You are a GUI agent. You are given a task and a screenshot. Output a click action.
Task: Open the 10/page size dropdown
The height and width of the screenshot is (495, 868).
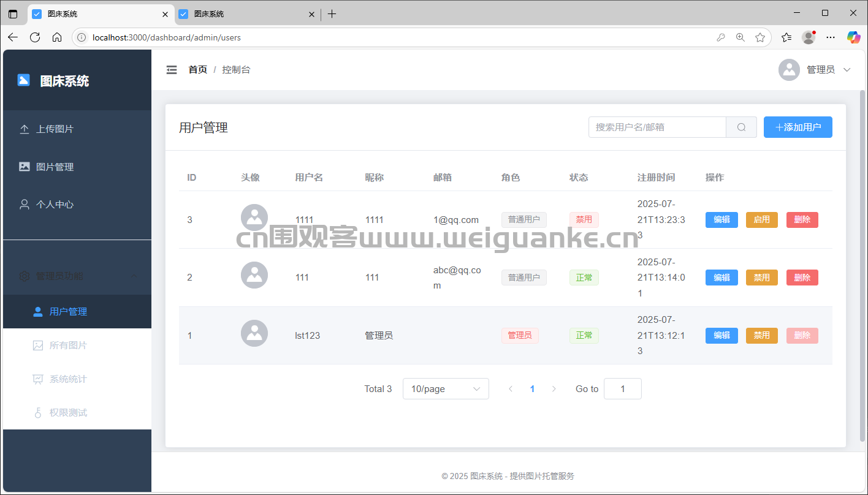[446, 389]
